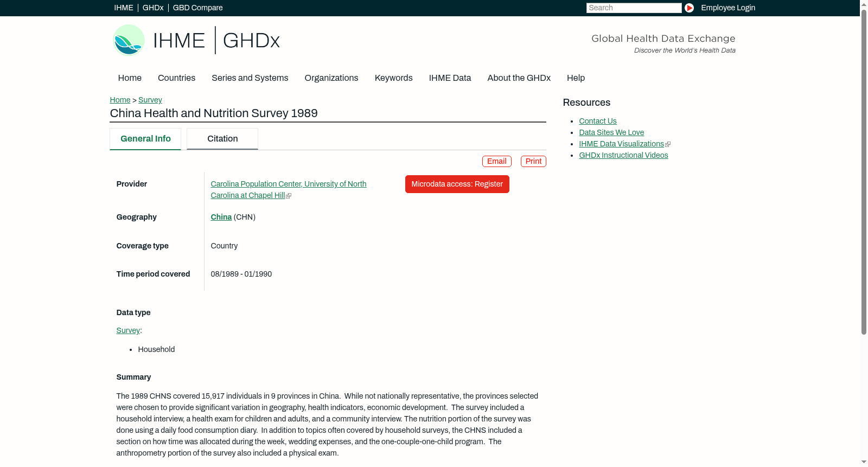The width and height of the screenshot is (868, 467).
Task: Click Employee Login link
Action: [728, 8]
